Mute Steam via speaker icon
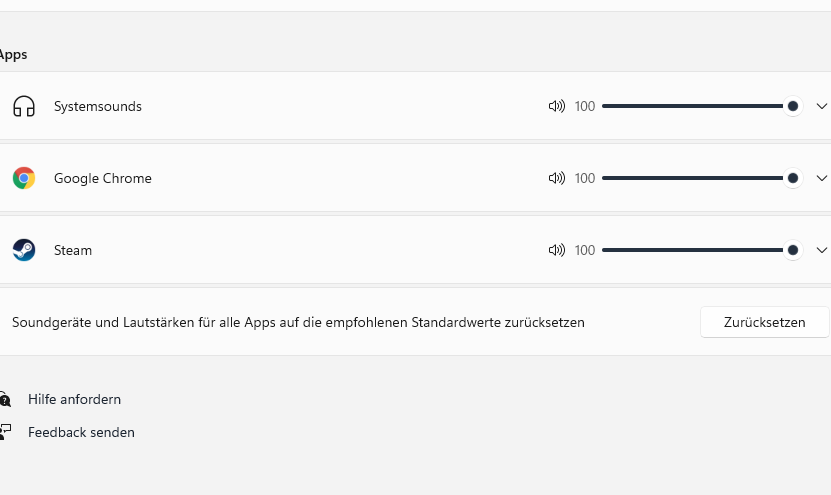Viewport: 831px width, 495px height. 557,250
